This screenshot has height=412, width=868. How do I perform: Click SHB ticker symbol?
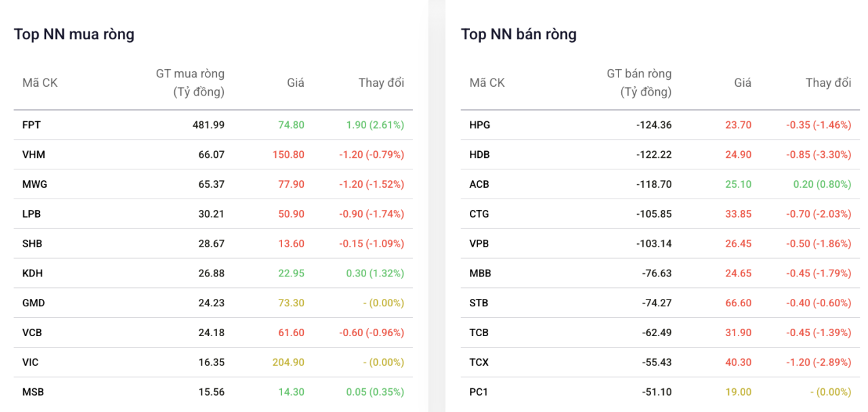33,243
